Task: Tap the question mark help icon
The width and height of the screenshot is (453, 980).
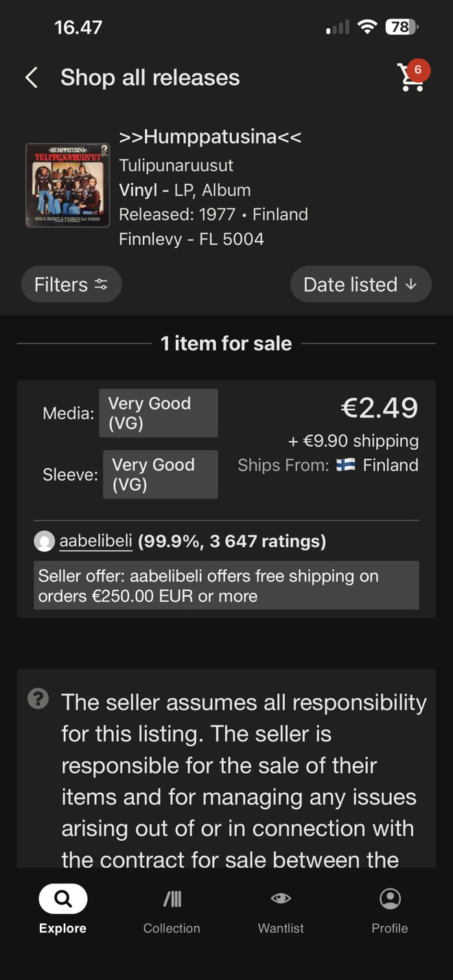Action: coord(38,700)
